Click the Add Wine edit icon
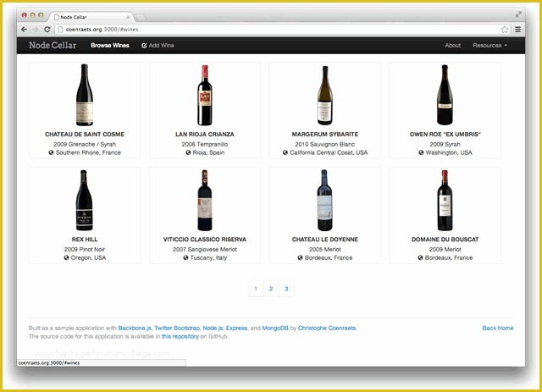The image size is (542, 392). point(144,46)
